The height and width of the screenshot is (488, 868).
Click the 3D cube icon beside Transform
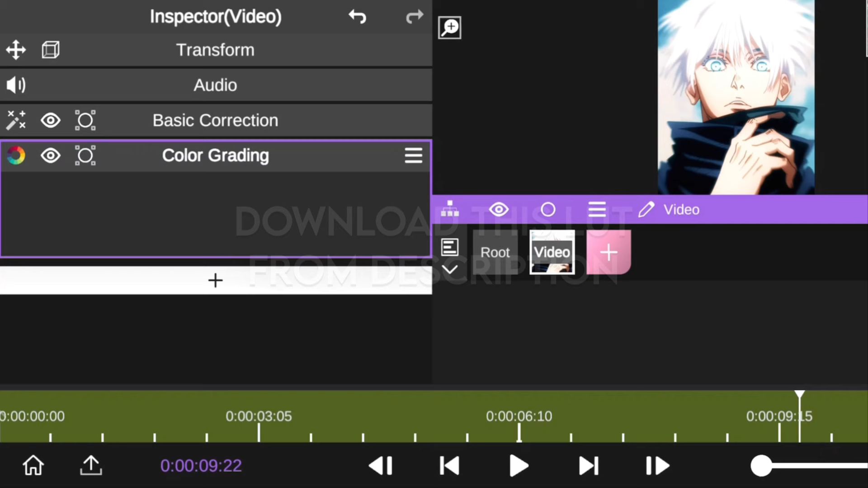51,50
